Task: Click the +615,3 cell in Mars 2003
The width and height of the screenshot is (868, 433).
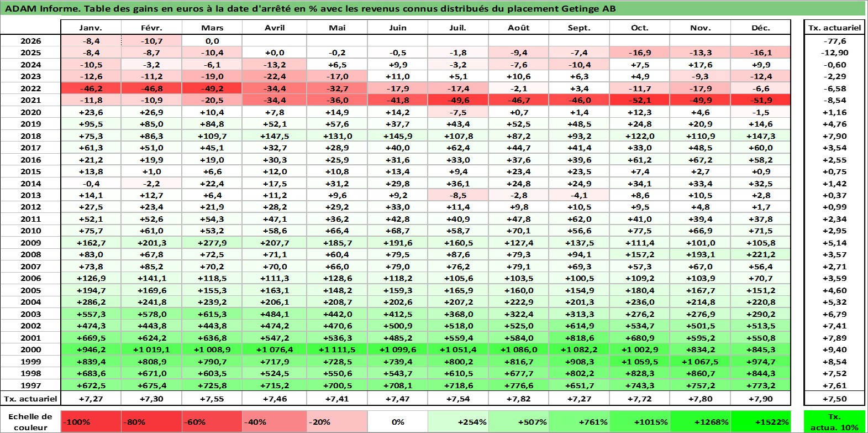Action: [212, 314]
